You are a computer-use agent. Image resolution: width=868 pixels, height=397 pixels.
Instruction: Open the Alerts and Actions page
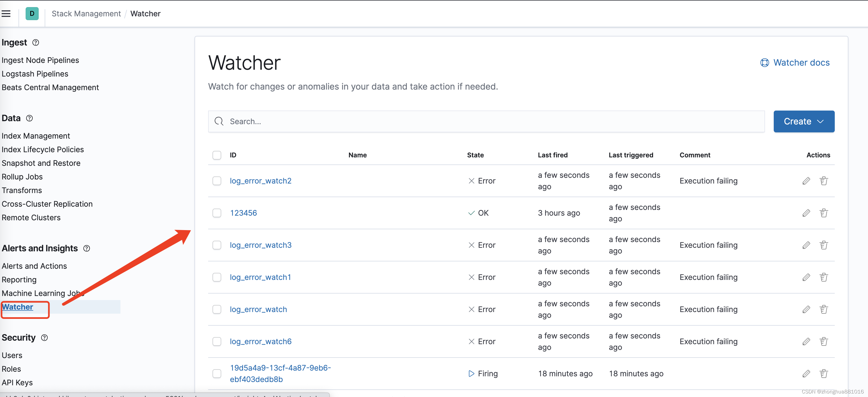click(34, 266)
